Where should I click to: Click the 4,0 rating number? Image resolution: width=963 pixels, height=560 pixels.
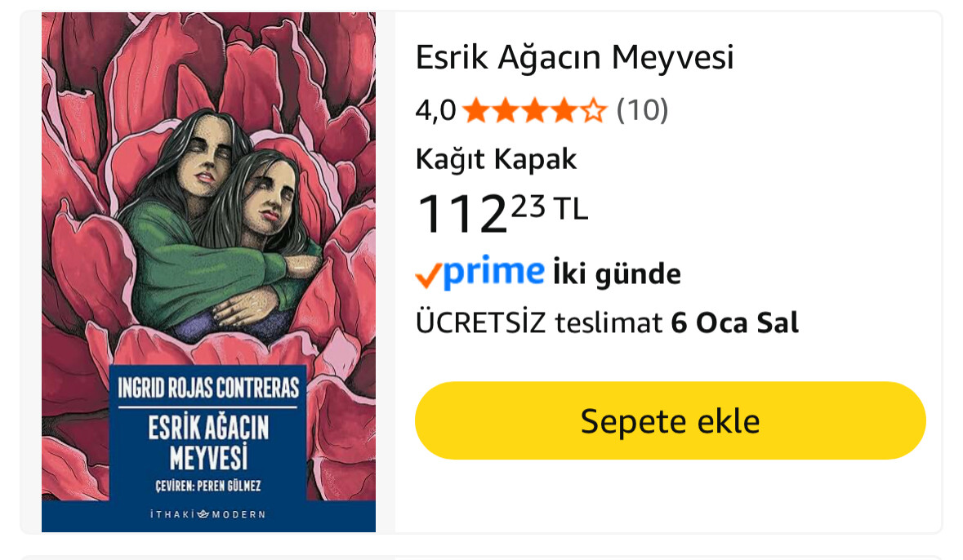[x=435, y=111]
